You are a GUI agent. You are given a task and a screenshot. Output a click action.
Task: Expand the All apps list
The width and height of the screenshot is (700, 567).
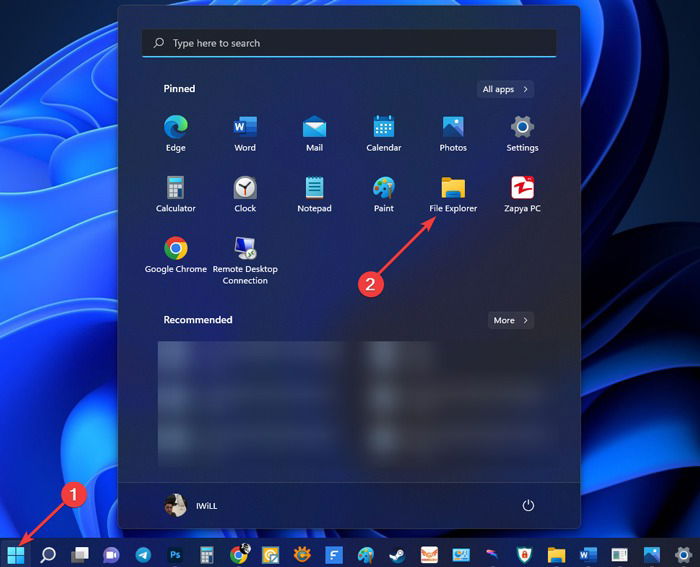pos(505,89)
